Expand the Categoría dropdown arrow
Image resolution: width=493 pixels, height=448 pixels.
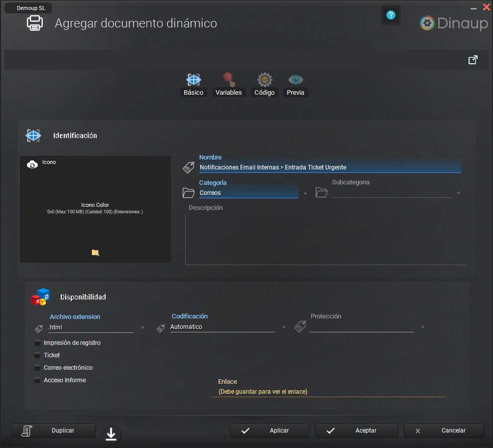(305, 193)
